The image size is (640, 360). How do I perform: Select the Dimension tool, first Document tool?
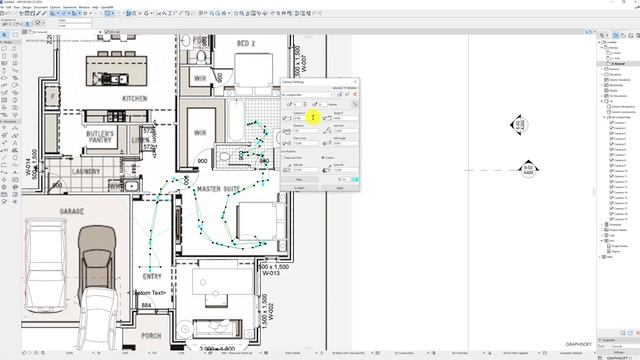tap(4, 128)
